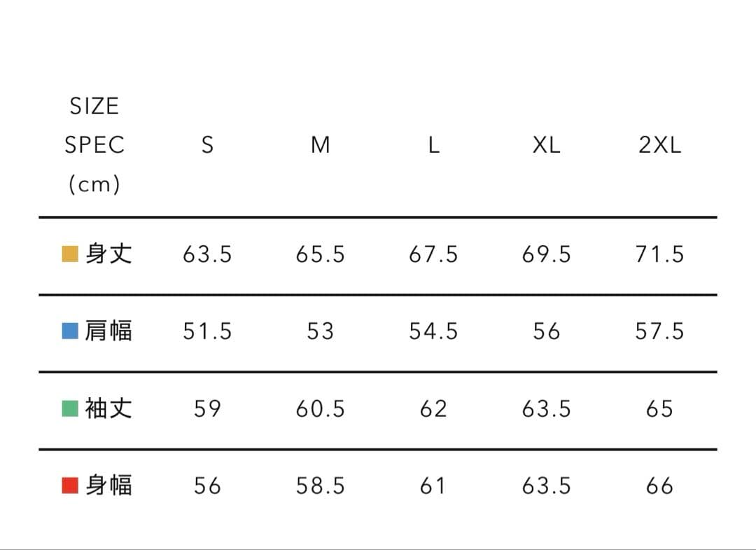Viewport: 756px width, 550px height.
Task: Select the L size column header
Action: 433,145
